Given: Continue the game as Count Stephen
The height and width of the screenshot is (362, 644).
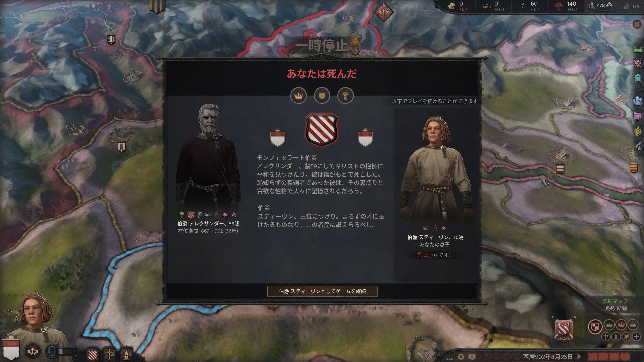Looking at the screenshot, I should click(322, 291).
